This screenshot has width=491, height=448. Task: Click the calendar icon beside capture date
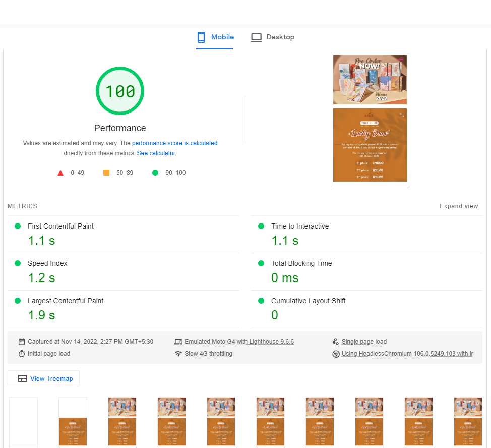click(22, 342)
